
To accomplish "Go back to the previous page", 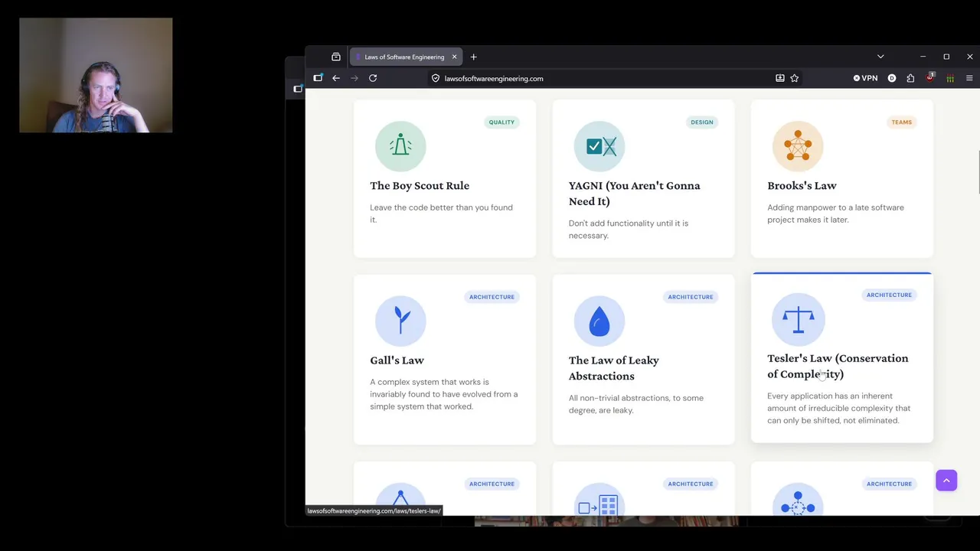I will [336, 78].
